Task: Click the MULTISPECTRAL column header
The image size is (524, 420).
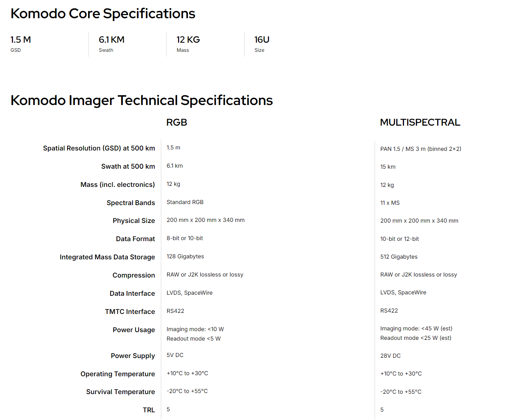Action: point(420,122)
